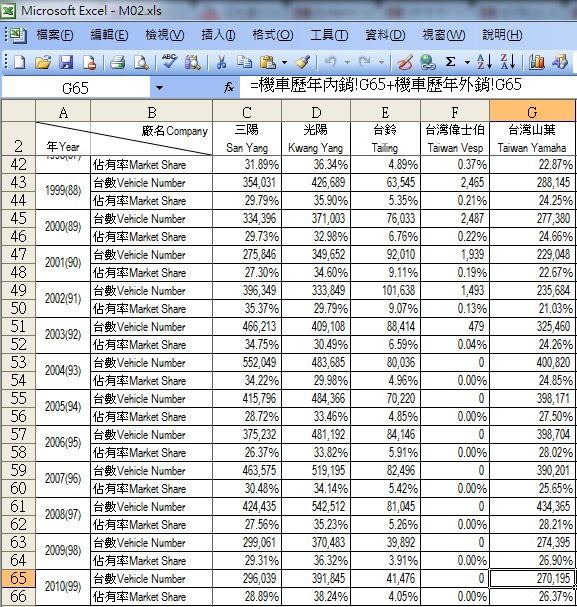The image size is (577, 607).
Task: Open the 視窗(W) menu
Action: [x=444, y=35]
